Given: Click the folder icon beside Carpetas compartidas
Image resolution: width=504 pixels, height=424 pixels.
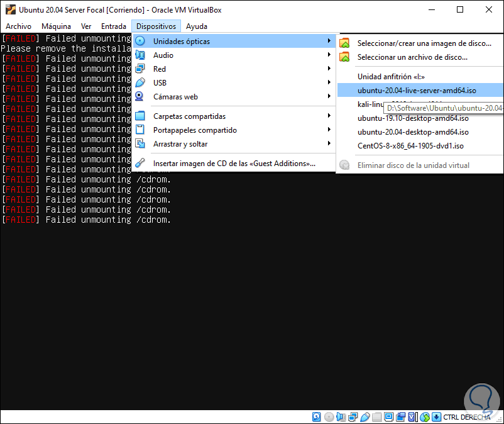Looking at the screenshot, I should (140, 116).
